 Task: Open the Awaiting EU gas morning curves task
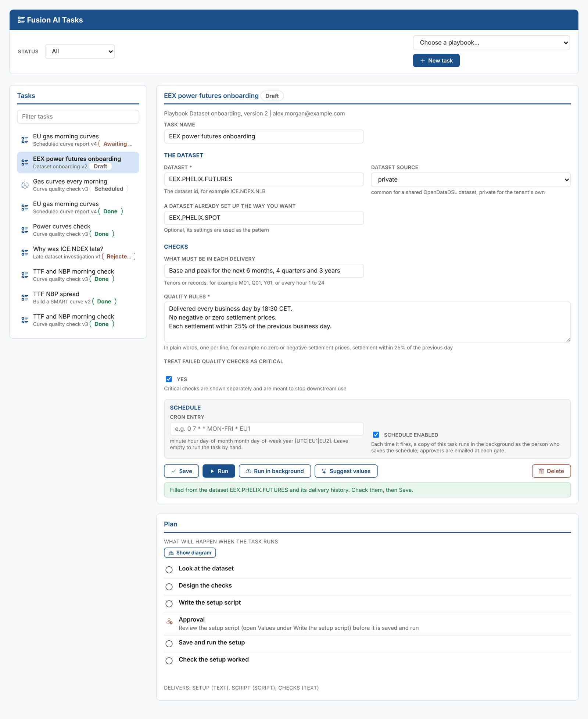click(78, 140)
